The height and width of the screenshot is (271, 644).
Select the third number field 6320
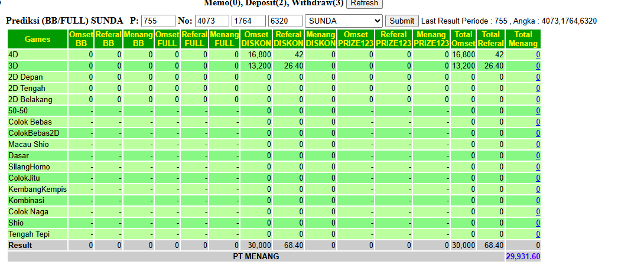[x=285, y=21]
